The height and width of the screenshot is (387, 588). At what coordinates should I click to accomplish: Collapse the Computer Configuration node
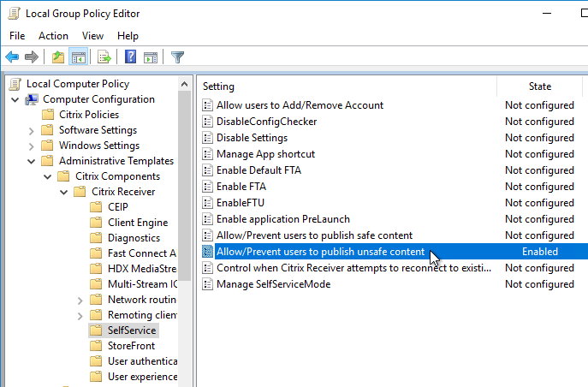15,100
